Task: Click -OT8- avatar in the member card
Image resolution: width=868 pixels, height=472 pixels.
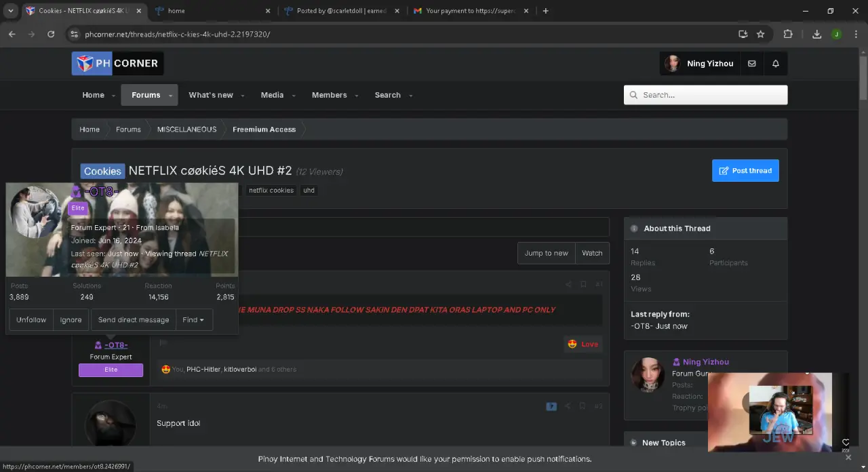Action: pos(35,212)
